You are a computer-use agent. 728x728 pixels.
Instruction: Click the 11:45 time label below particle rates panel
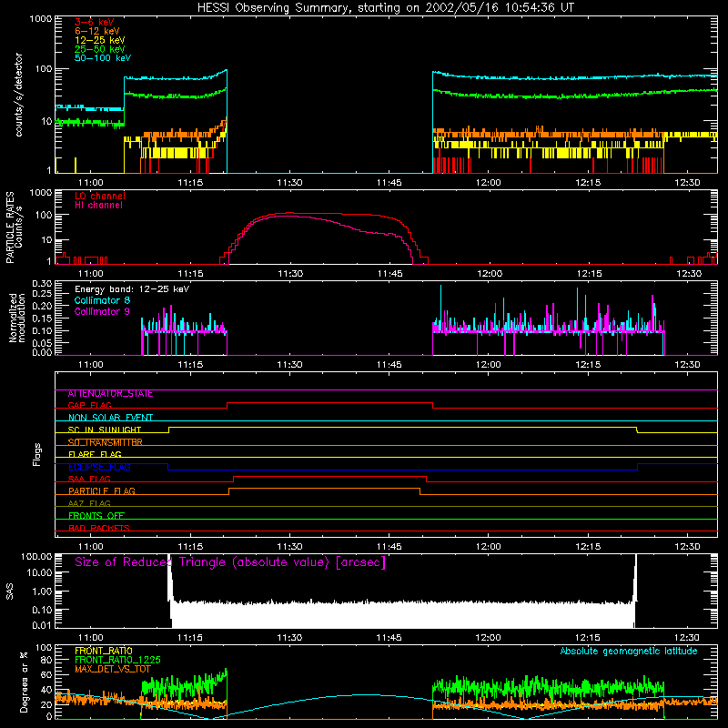coord(390,274)
